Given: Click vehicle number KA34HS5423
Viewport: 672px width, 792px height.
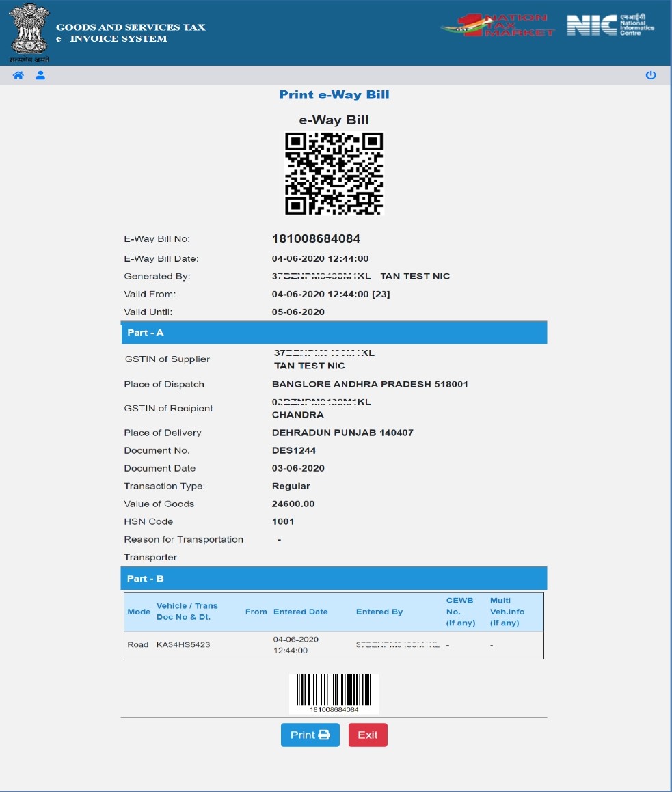Looking at the screenshot, I should pos(183,644).
